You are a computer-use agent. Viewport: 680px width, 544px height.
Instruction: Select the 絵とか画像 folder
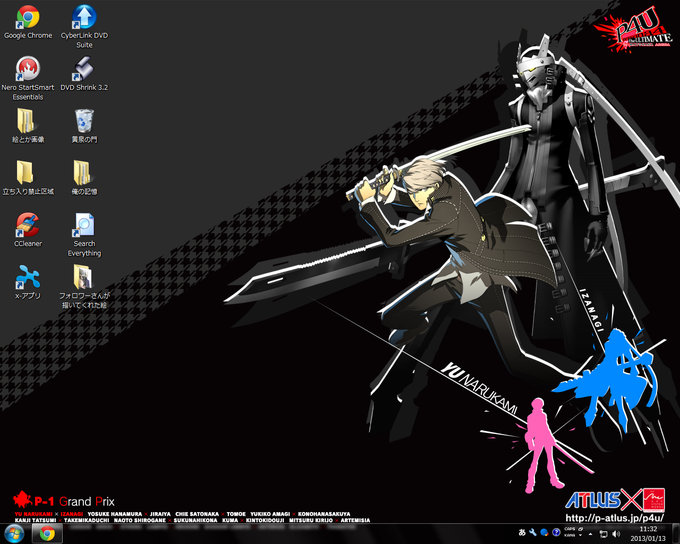(x=28, y=126)
